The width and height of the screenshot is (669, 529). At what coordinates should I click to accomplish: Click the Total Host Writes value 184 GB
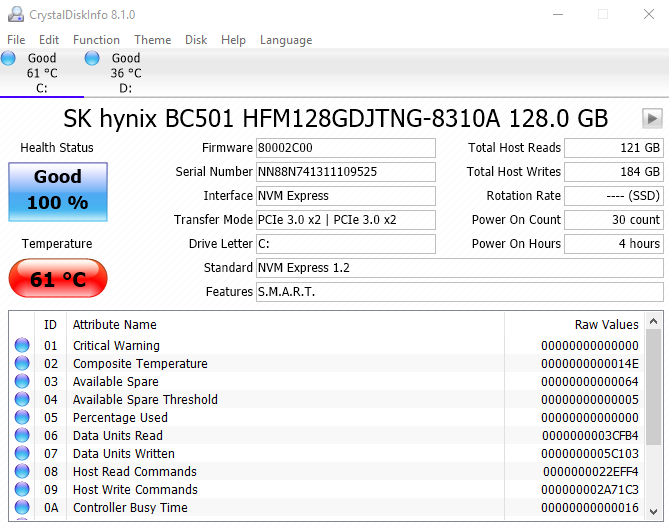[x=614, y=171]
